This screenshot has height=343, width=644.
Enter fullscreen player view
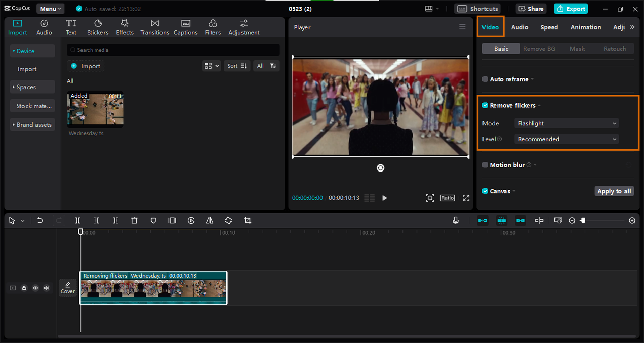coord(466,198)
